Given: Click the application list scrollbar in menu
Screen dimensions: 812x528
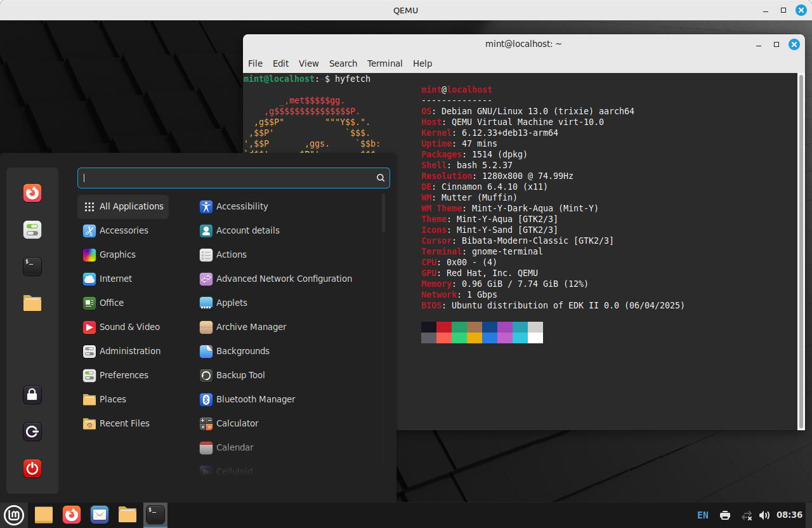Looking at the screenshot, I should (383, 213).
